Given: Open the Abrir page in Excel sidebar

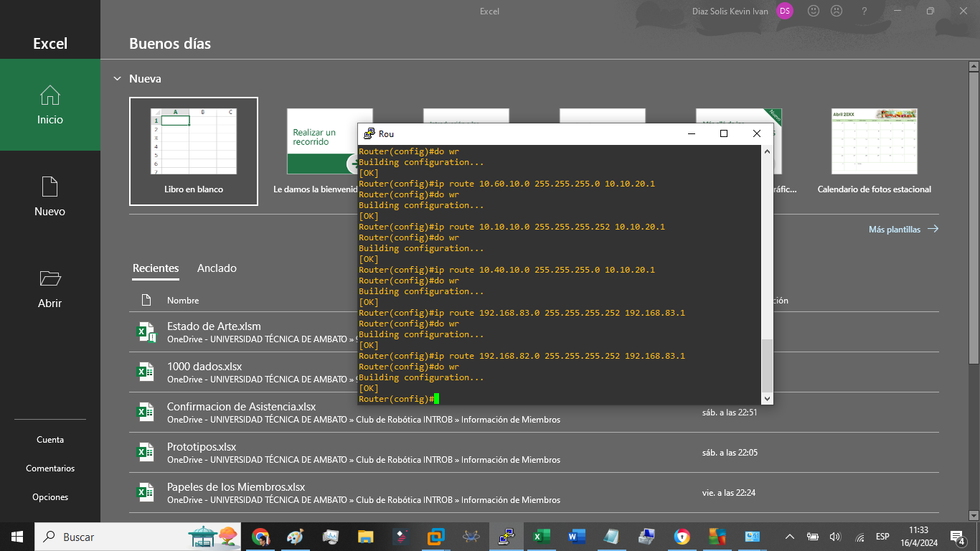Looking at the screenshot, I should [x=50, y=288].
